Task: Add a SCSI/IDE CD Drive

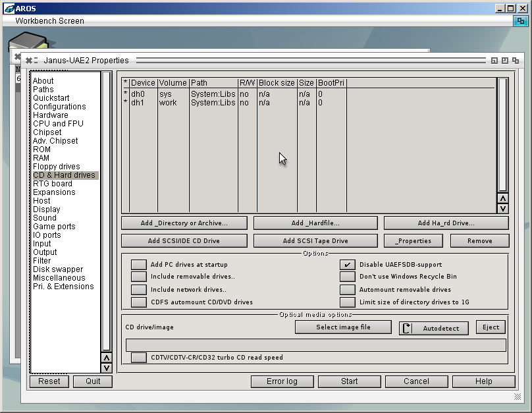Action: (184, 240)
